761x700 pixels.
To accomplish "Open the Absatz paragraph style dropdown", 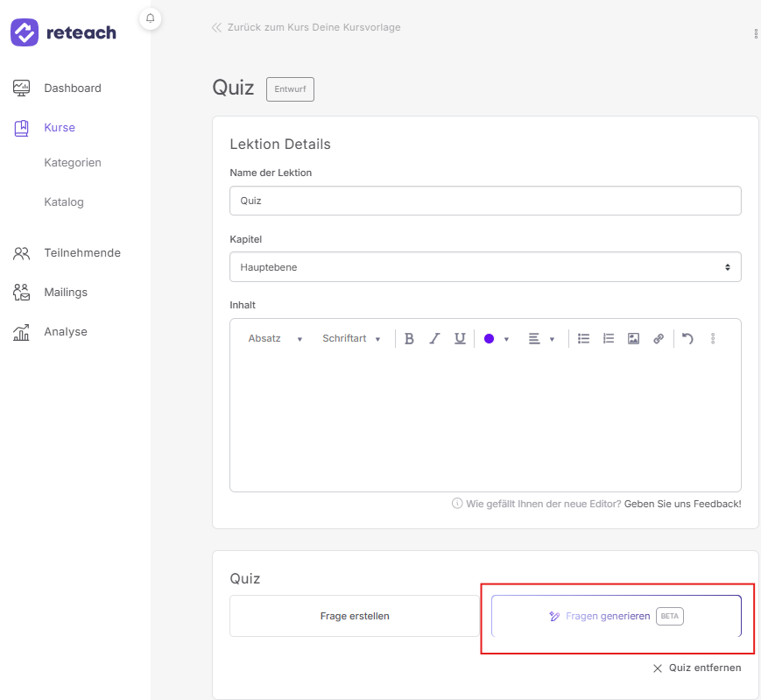I will click(275, 338).
